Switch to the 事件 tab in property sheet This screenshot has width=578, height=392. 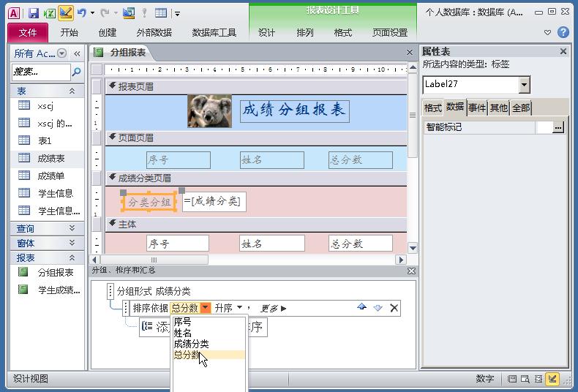coord(477,108)
